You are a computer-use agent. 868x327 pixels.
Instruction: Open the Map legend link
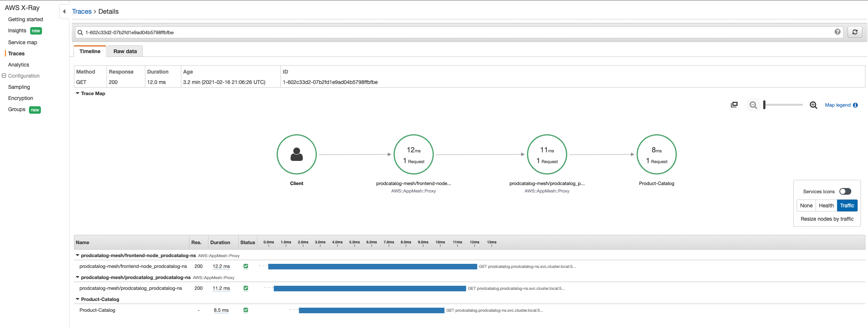coord(838,105)
